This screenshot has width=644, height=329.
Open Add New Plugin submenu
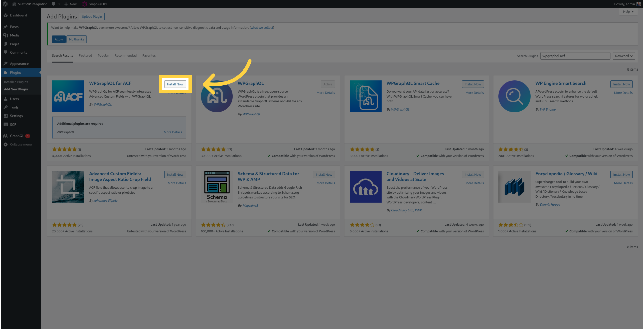(16, 89)
